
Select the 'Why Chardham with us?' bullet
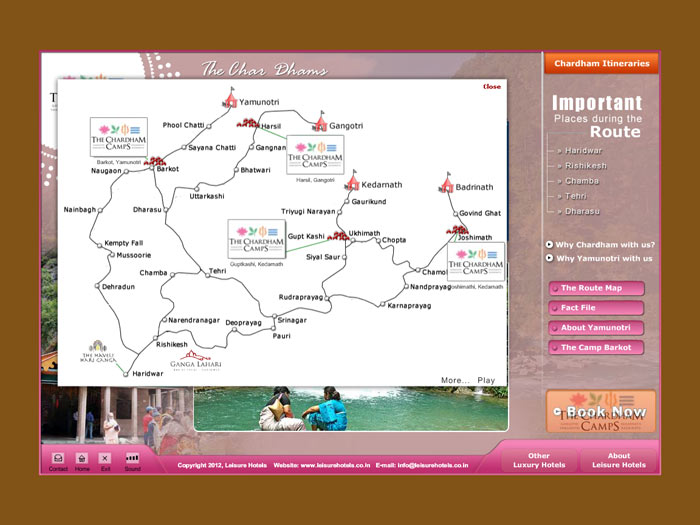(549, 244)
